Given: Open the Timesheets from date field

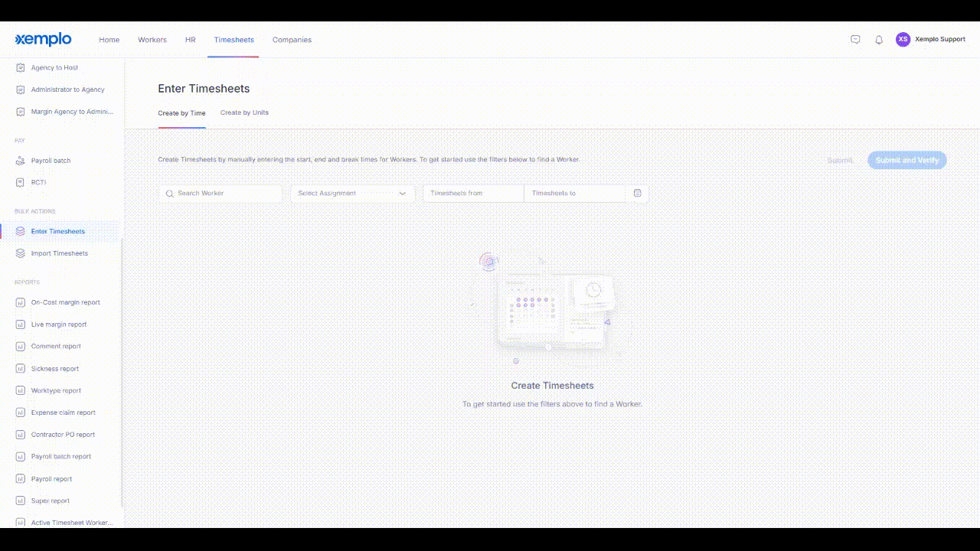Looking at the screenshot, I should coord(473,194).
